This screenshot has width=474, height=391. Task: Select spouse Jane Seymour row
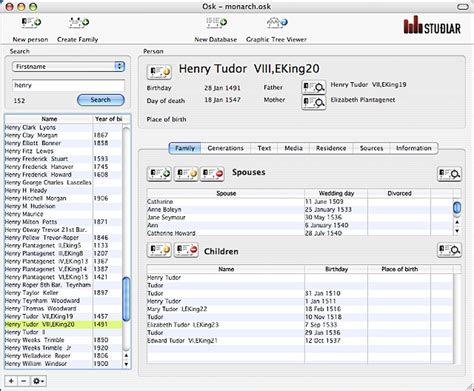point(300,217)
